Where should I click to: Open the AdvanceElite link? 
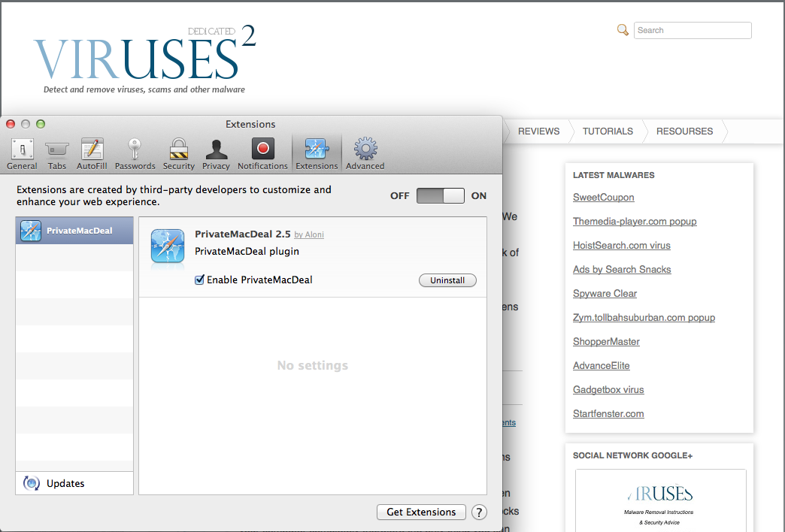pos(602,365)
